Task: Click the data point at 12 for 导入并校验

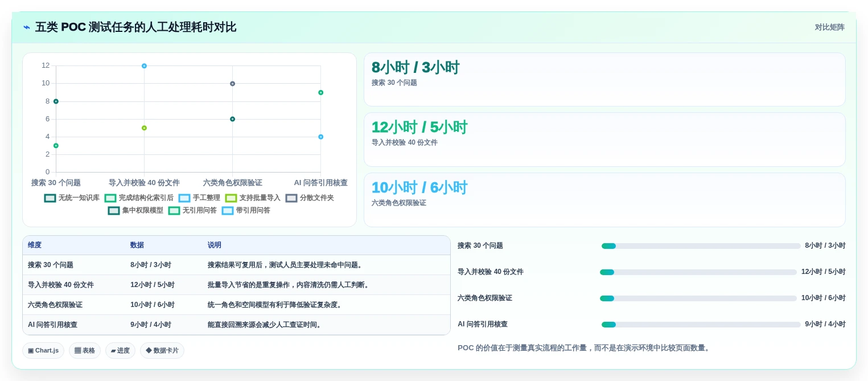Action: [x=144, y=66]
